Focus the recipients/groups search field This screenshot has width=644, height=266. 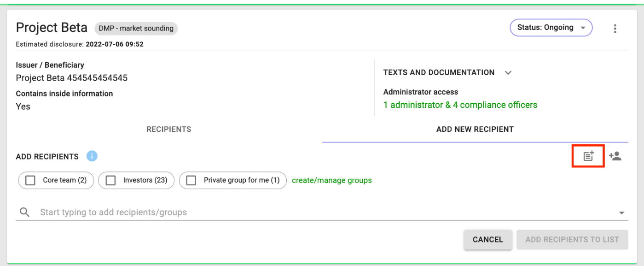coord(322,213)
